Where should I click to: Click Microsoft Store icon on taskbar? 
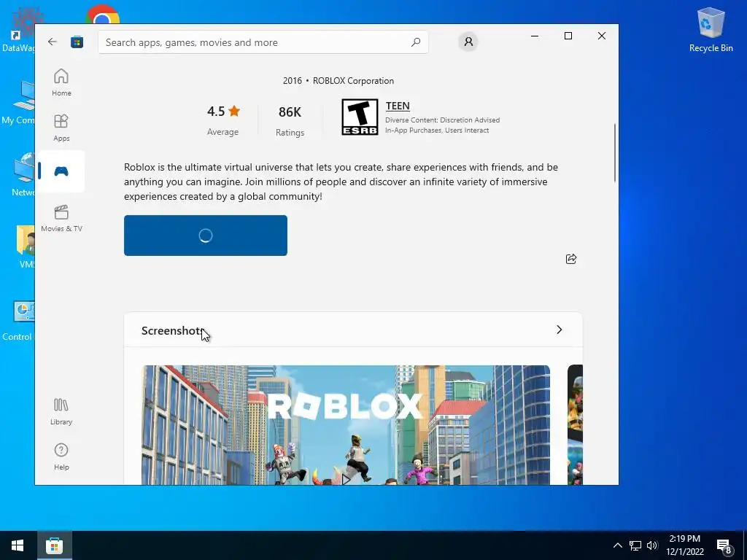pos(54,545)
